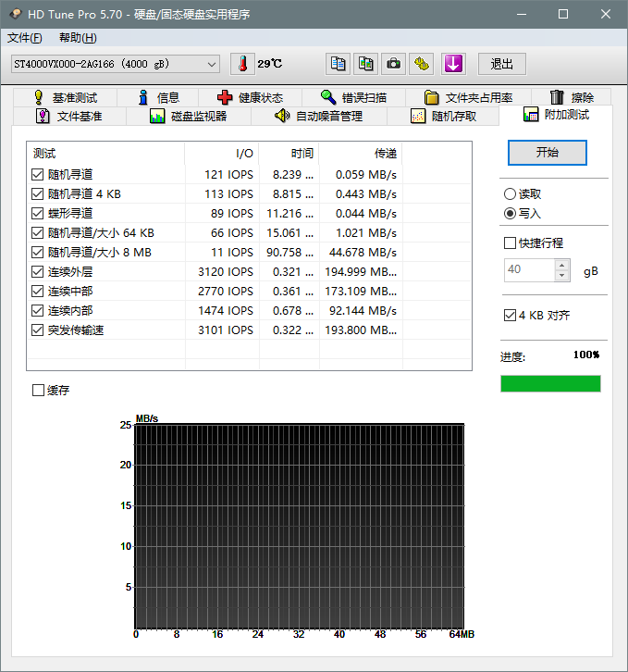Uncheck the 随机寻道 test checkbox
628x672 pixels.
coord(38,174)
